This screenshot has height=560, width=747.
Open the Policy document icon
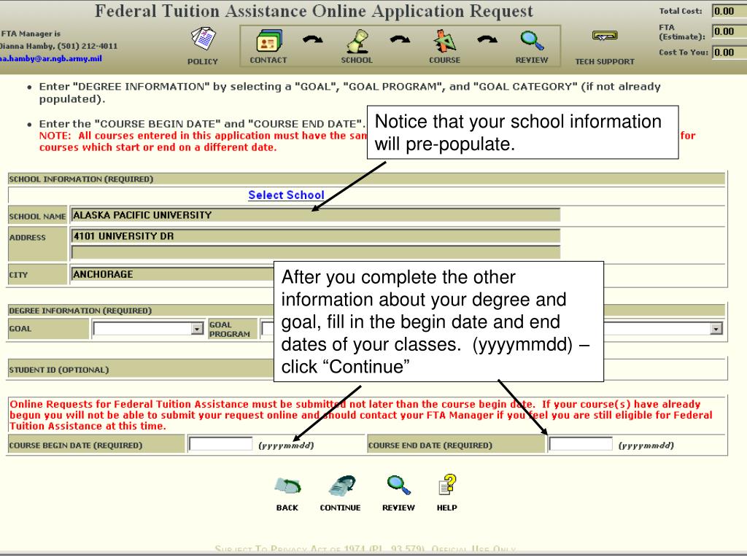[204, 39]
